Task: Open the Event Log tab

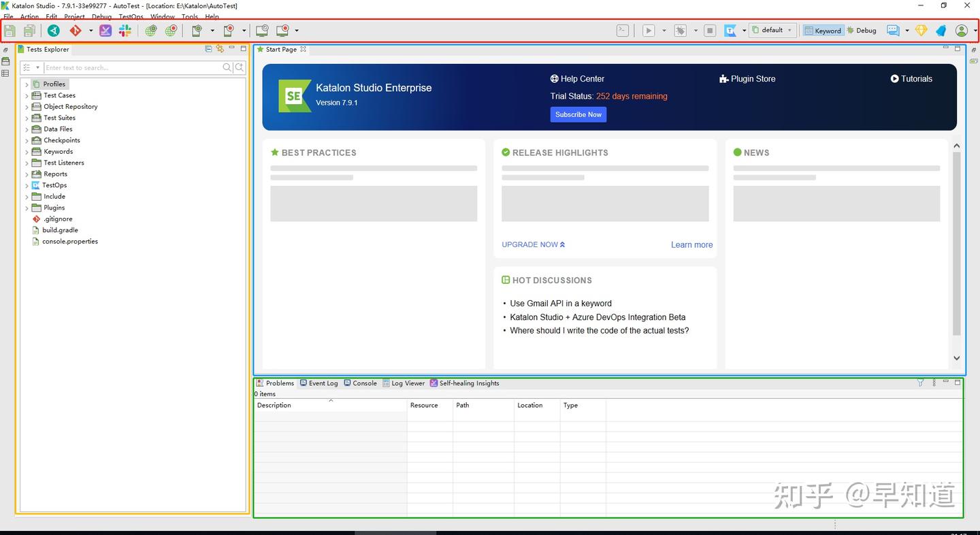Action: 318,383
